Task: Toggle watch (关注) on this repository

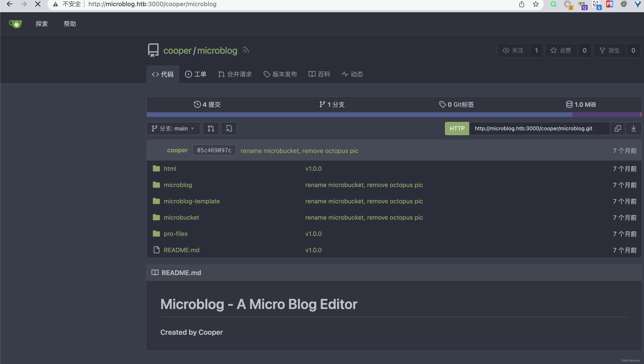Action: point(513,50)
